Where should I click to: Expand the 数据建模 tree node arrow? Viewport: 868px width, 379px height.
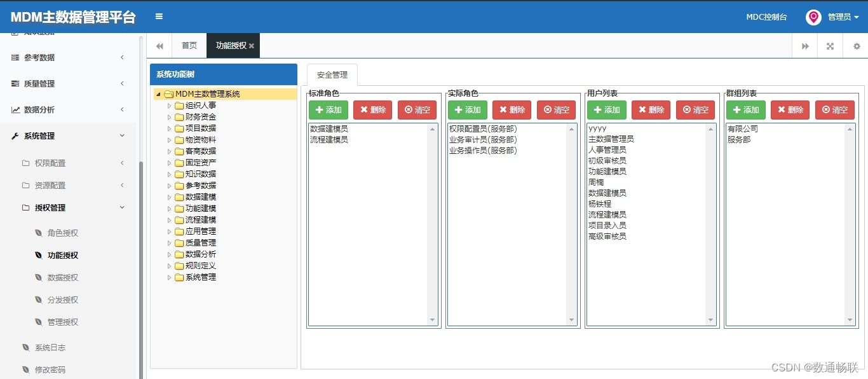coord(170,197)
